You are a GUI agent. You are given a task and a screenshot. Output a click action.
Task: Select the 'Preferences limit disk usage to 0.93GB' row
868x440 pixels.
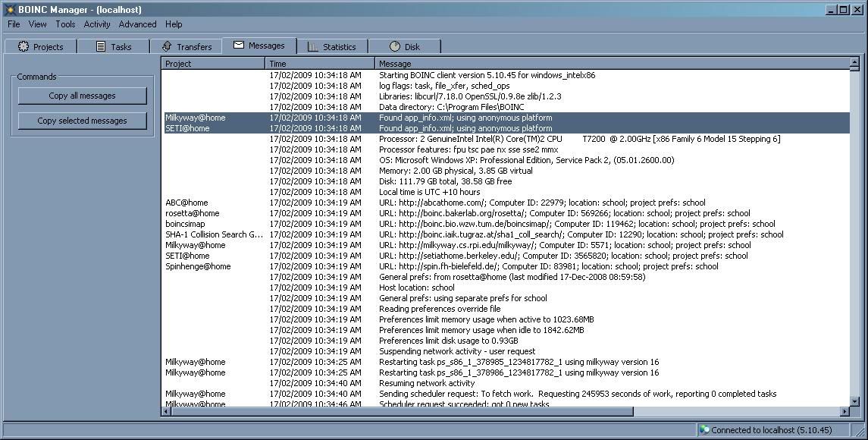[x=506, y=341]
